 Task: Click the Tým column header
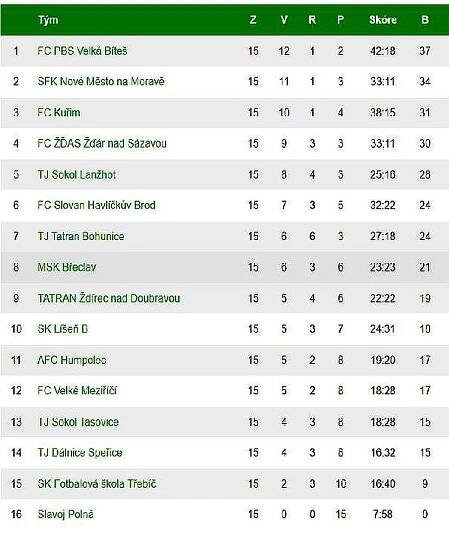48,20
